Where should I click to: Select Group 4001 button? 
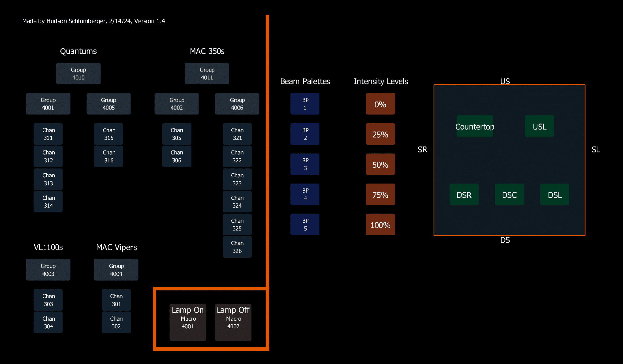click(48, 104)
